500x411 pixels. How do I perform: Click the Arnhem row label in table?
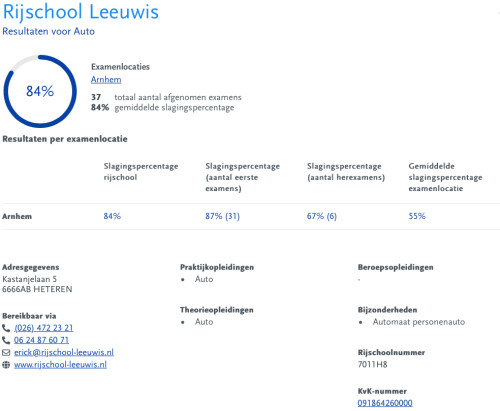[x=17, y=216]
